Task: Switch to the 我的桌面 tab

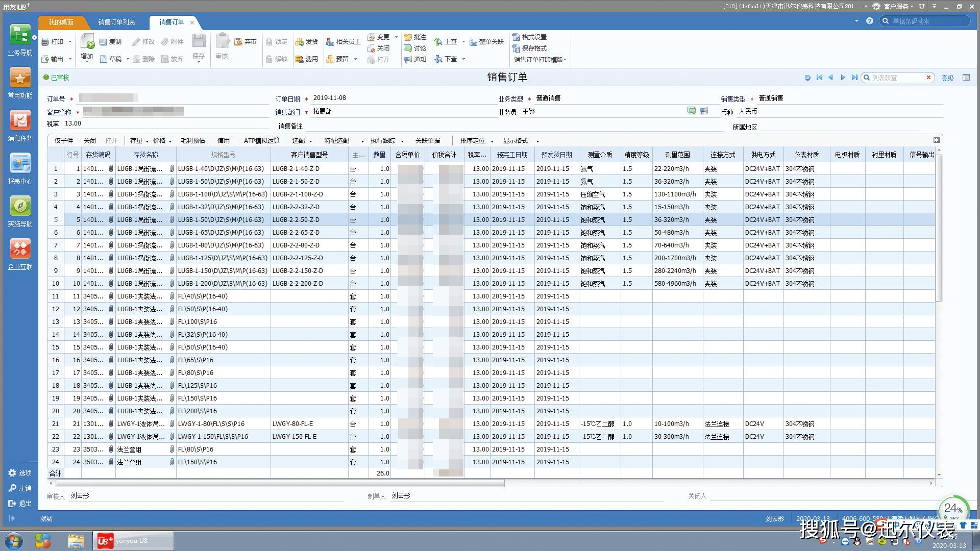Action: pos(61,22)
